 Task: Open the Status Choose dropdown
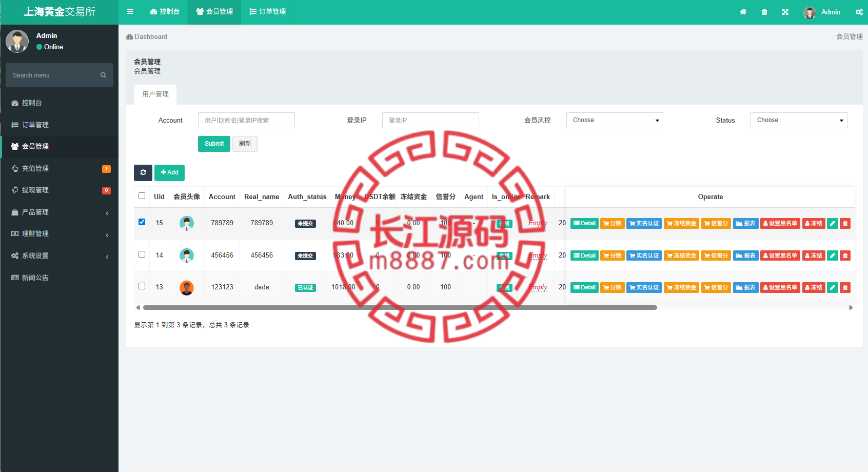799,120
